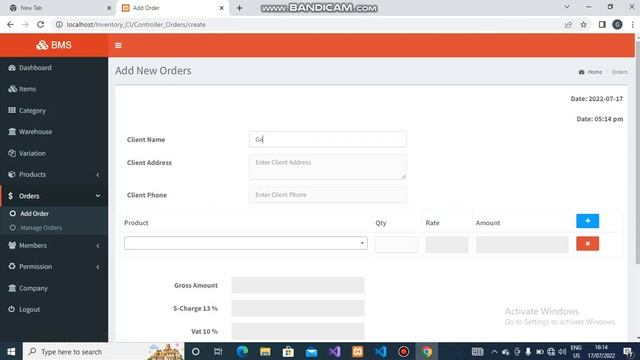The image size is (640, 360).
Task: Select Manage Orders submenu item
Action: point(41,228)
